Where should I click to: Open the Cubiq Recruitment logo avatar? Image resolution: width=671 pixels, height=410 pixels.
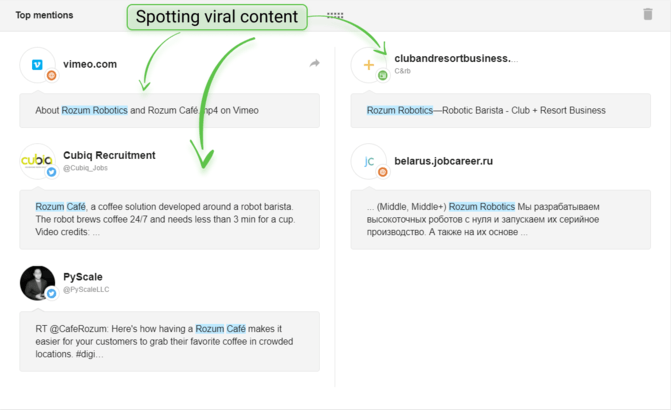(x=38, y=161)
